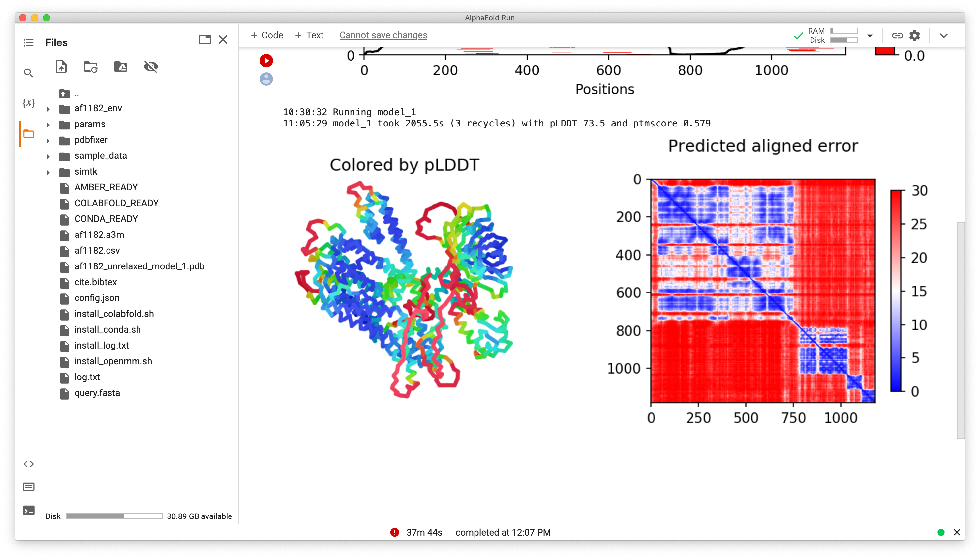
Task: Click the Disk usage progress bar
Action: pos(114,516)
